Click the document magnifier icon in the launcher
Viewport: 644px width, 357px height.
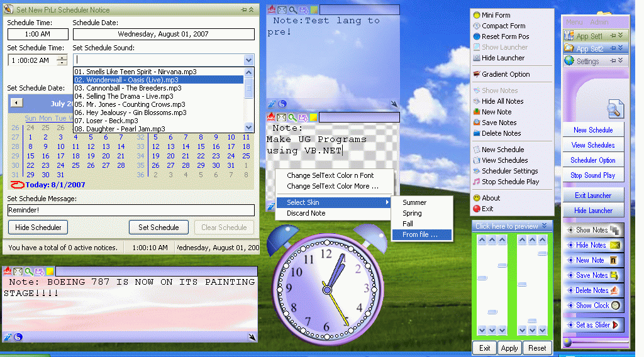[x=614, y=109]
